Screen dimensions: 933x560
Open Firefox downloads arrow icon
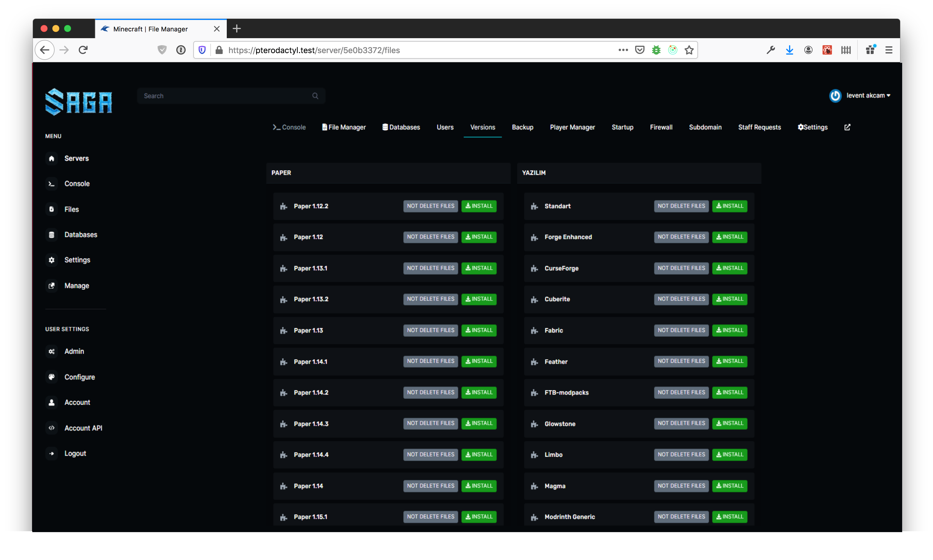(789, 50)
